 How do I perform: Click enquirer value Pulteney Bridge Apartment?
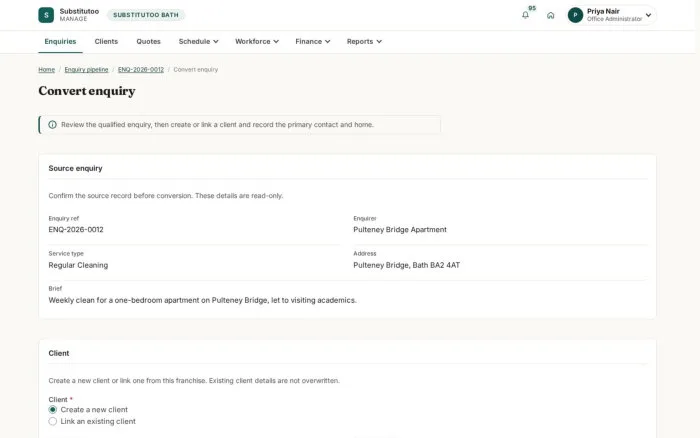(x=400, y=229)
